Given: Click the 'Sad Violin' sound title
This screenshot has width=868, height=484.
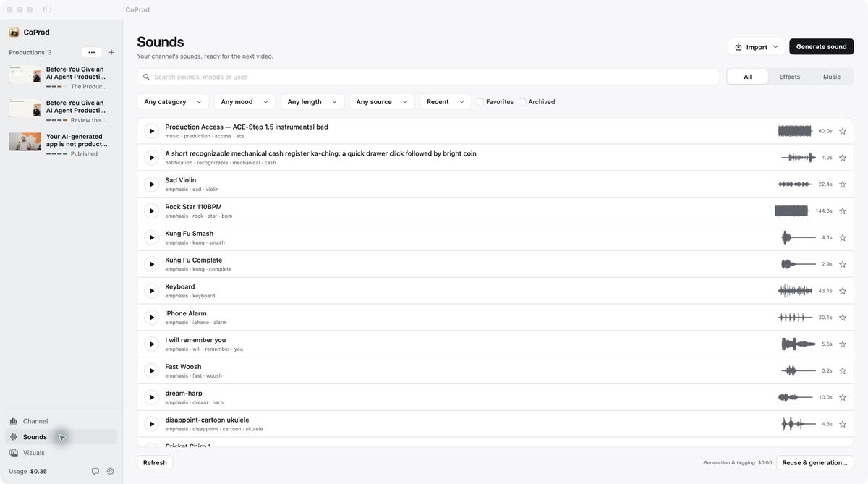Looking at the screenshot, I should click(180, 180).
